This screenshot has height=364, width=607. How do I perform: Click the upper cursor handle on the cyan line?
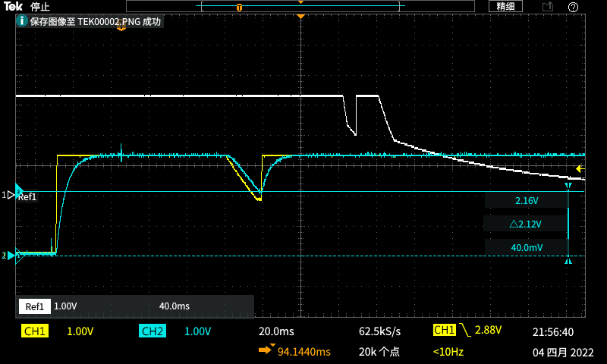568,186
